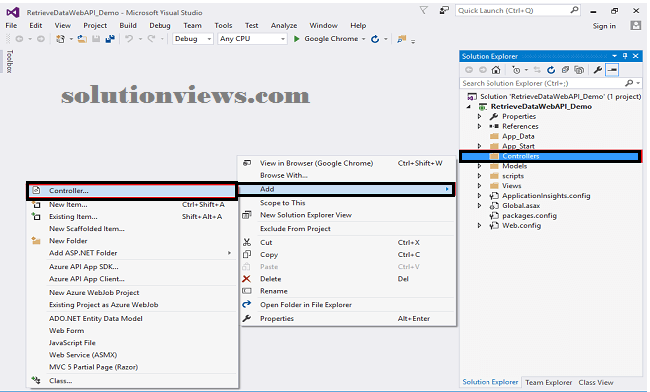Choose New Folder in the Add submenu

[133, 241]
